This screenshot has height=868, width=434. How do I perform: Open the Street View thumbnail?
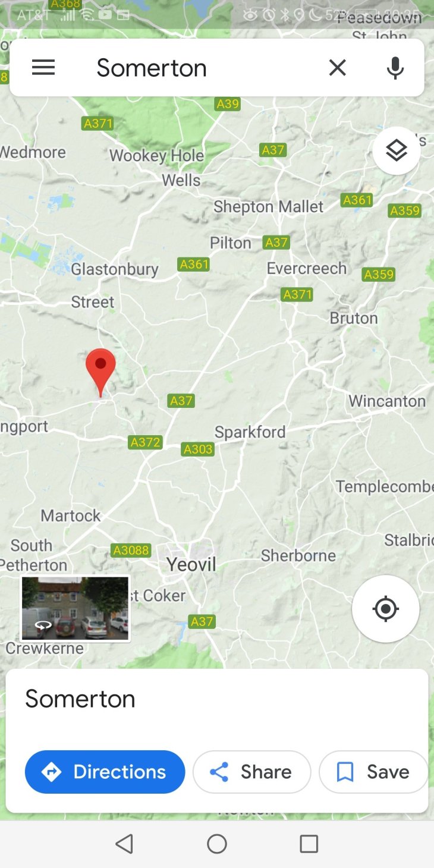[75, 608]
